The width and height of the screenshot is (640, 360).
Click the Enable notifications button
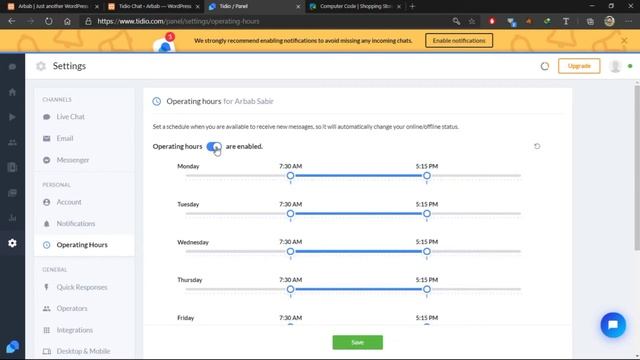pos(459,40)
